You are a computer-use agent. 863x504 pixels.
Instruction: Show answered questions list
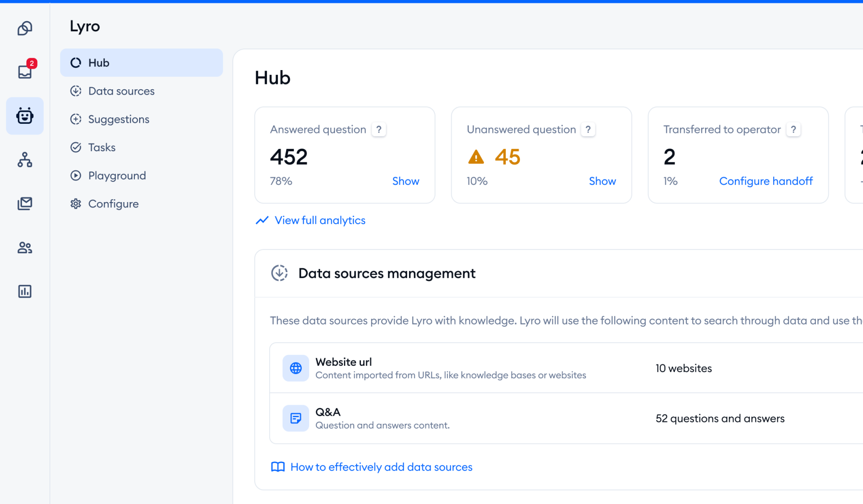point(406,181)
